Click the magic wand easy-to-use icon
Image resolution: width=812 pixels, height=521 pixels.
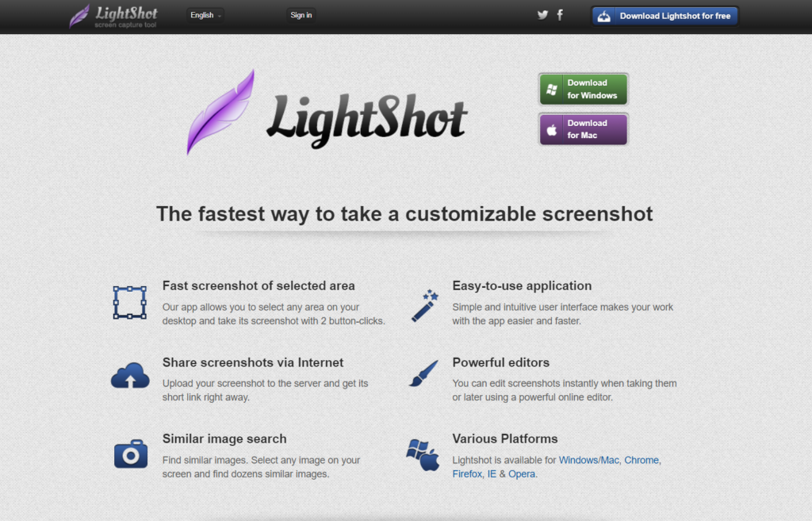point(425,305)
